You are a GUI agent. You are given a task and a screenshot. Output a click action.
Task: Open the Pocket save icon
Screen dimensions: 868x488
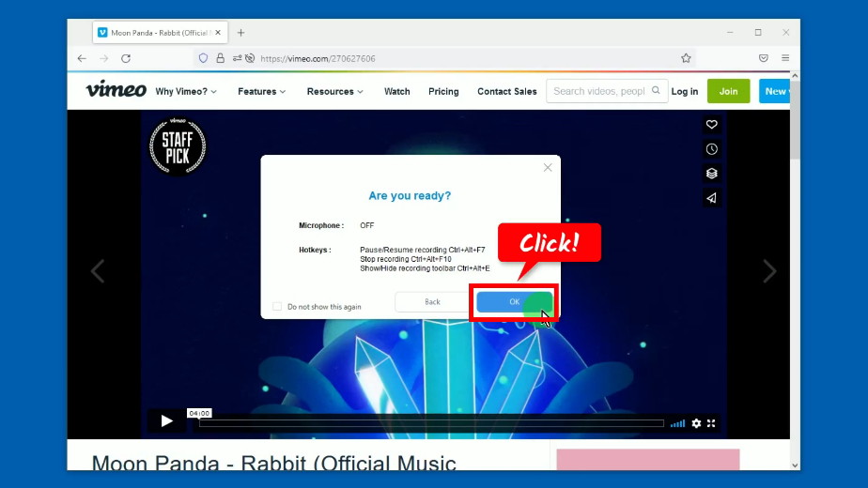[764, 58]
